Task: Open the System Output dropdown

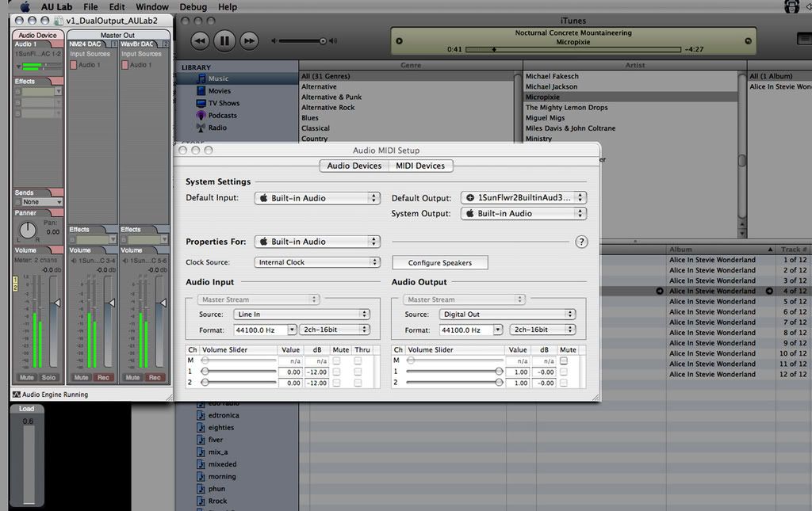Action: tap(523, 214)
